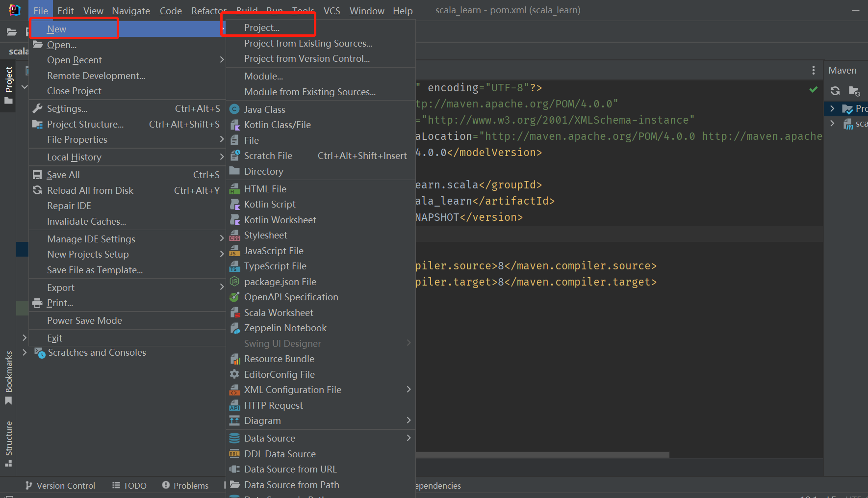Select Project... in New submenu

(321, 28)
